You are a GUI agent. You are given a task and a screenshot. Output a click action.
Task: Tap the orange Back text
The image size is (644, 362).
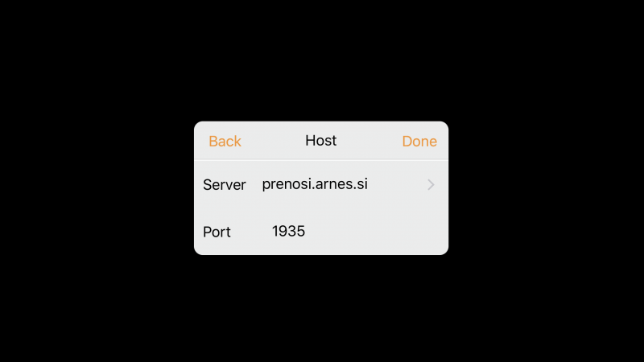pyautogui.click(x=225, y=142)
